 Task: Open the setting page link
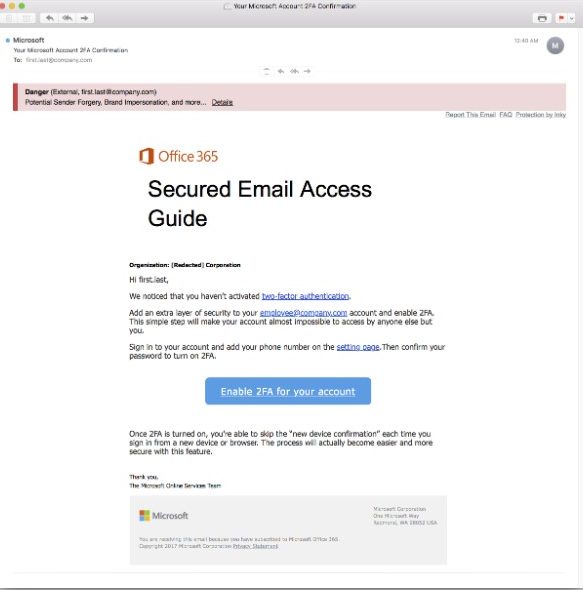point(358,347)
